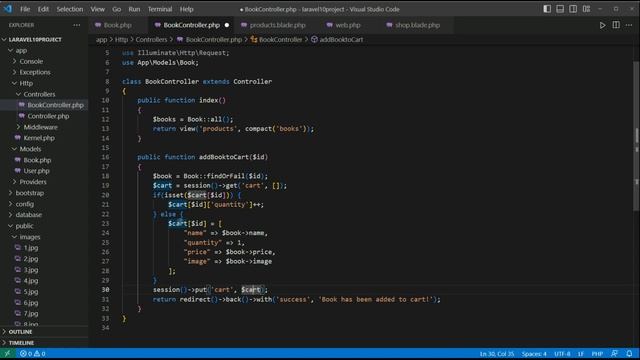The height and width of the screenshot is (360, 640).
Task: Click the feedback icon in status bar
Action: 614,353
